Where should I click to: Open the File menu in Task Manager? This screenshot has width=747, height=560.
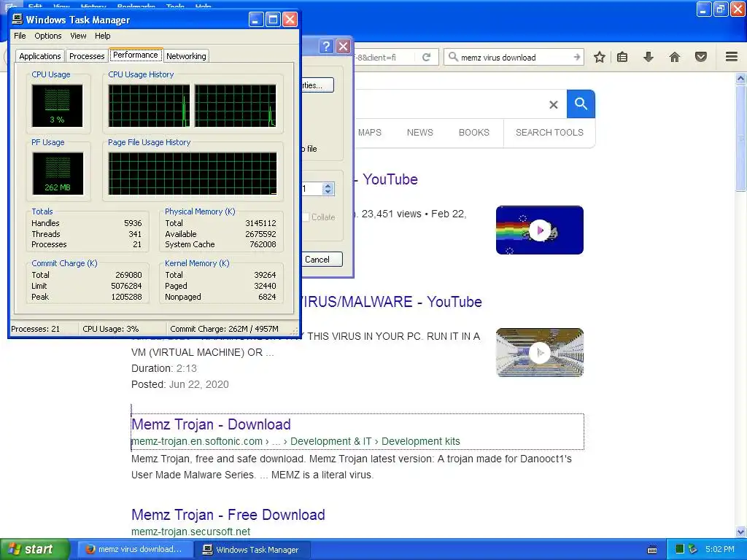coord(20,36)
